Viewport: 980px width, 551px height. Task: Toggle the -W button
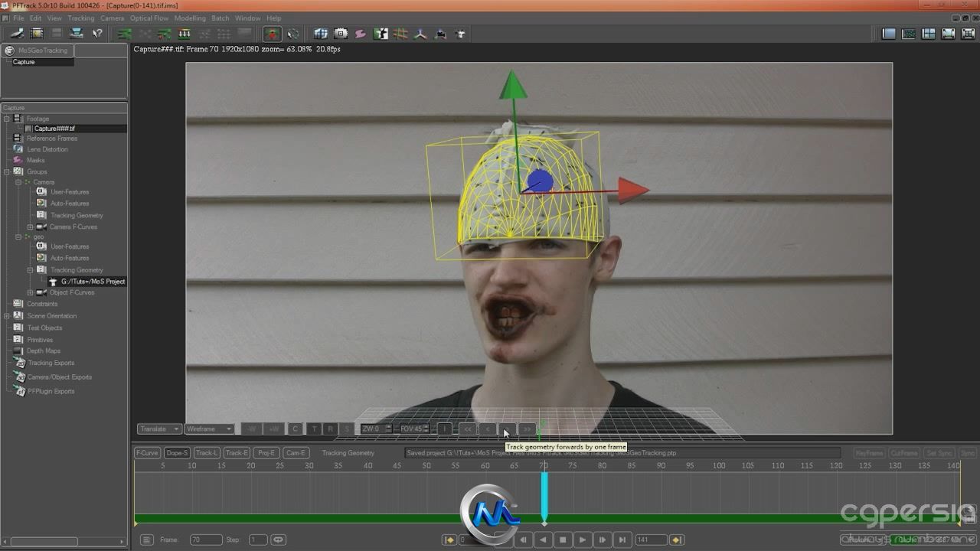click(252, 429)
